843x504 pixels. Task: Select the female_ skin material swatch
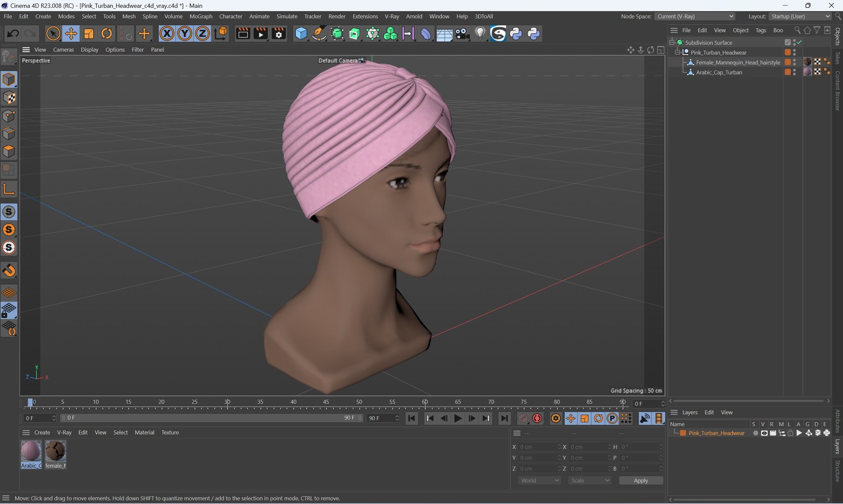tap(56, 455)
